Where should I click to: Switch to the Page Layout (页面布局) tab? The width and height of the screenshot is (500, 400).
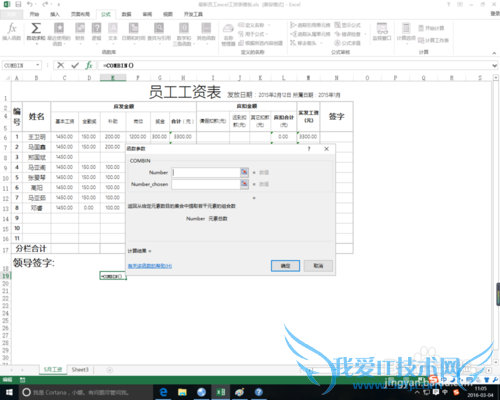(x=80, y=14)
